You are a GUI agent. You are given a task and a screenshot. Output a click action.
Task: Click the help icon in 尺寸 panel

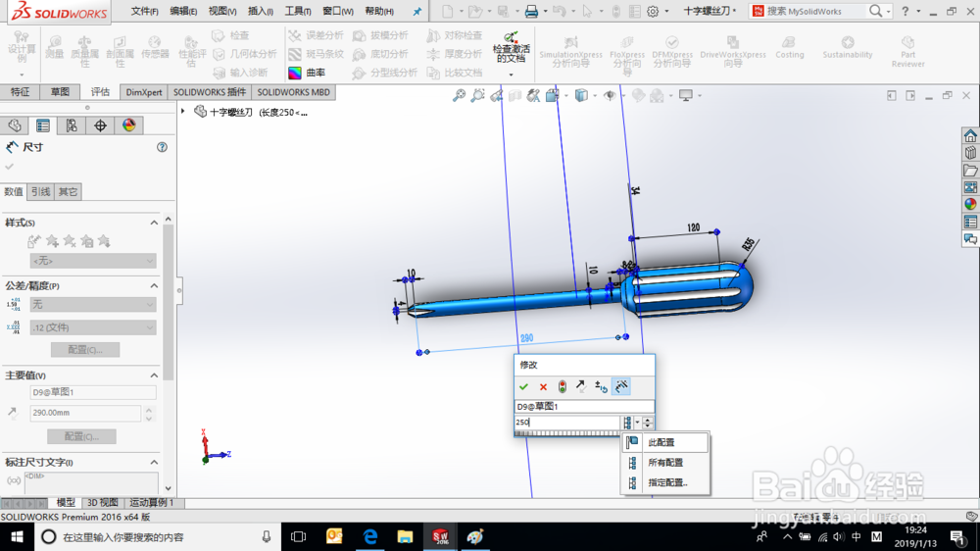click(x=162, y=147)
